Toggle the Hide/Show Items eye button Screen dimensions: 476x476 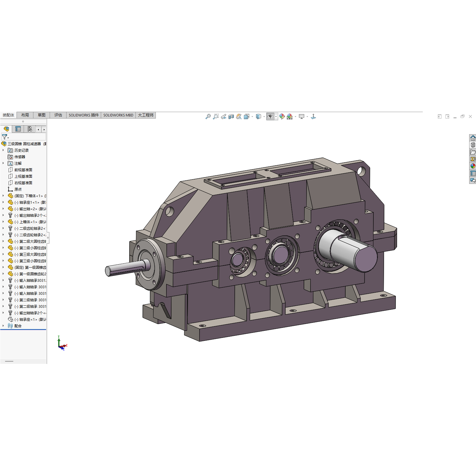(270, 116)
